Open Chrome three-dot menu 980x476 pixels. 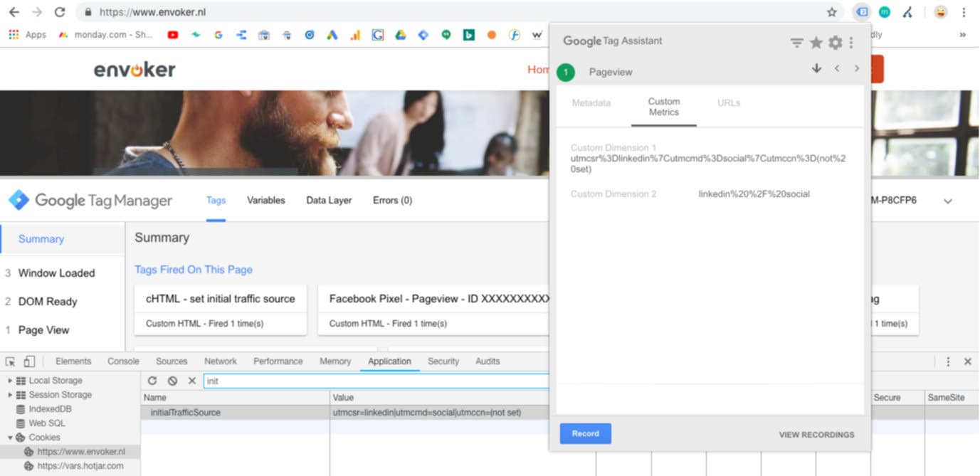(964, 12)
